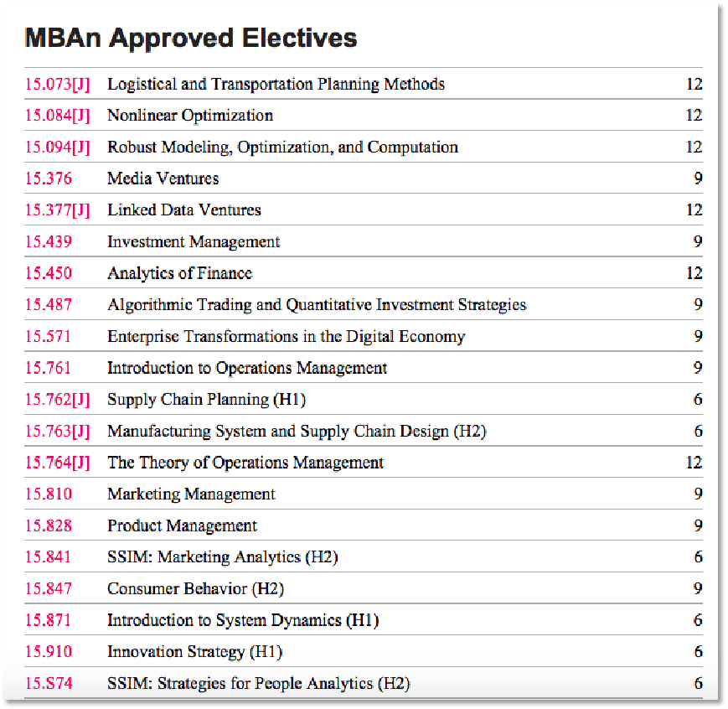Open the 15.761 Operations Management link
The image size is (728, 709).
[48, 368]
